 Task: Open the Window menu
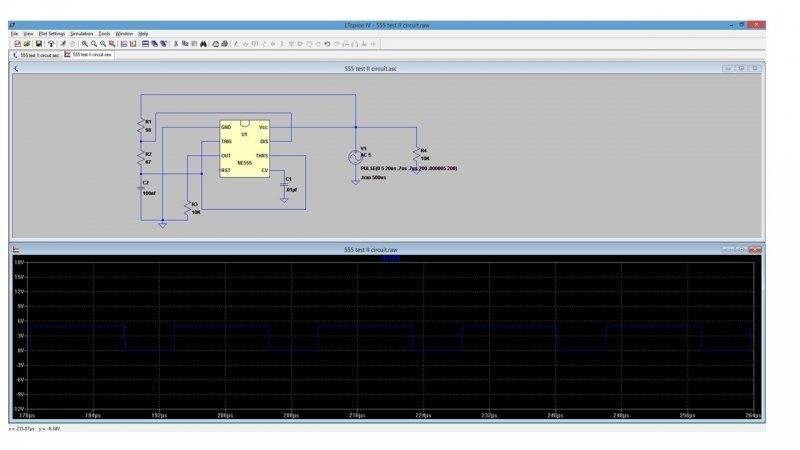coord(124,34)
